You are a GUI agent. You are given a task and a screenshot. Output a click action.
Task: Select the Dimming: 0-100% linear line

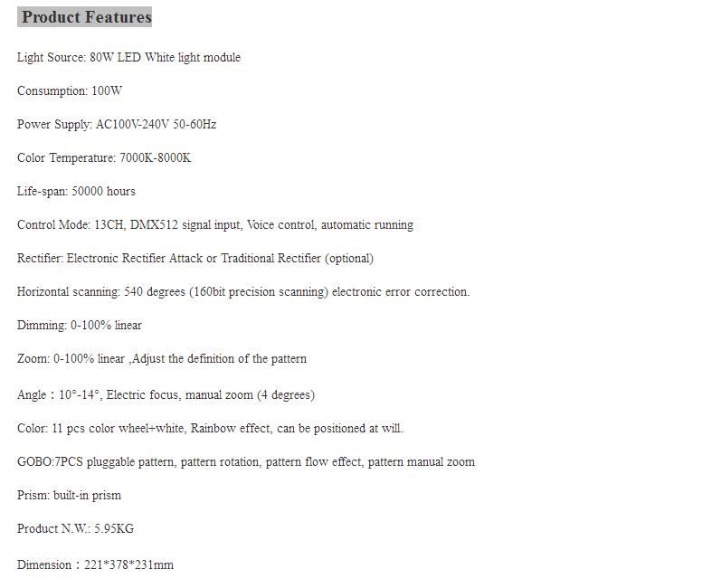tap(80, 326)
